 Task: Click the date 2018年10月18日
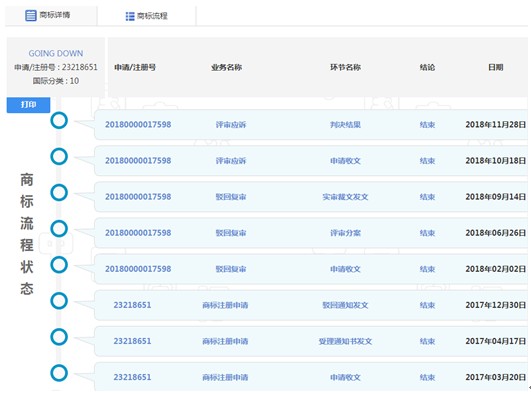[495, 161]
